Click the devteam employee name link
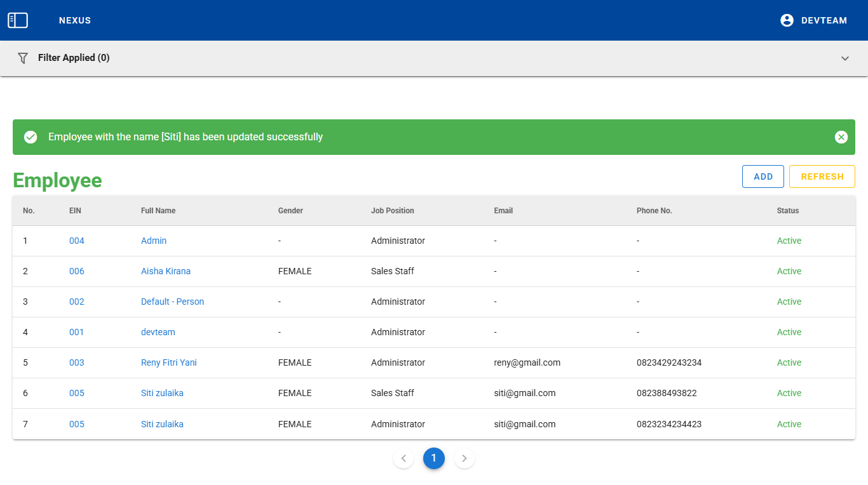Viewport: 868px width, 485px height. [158, 332]
